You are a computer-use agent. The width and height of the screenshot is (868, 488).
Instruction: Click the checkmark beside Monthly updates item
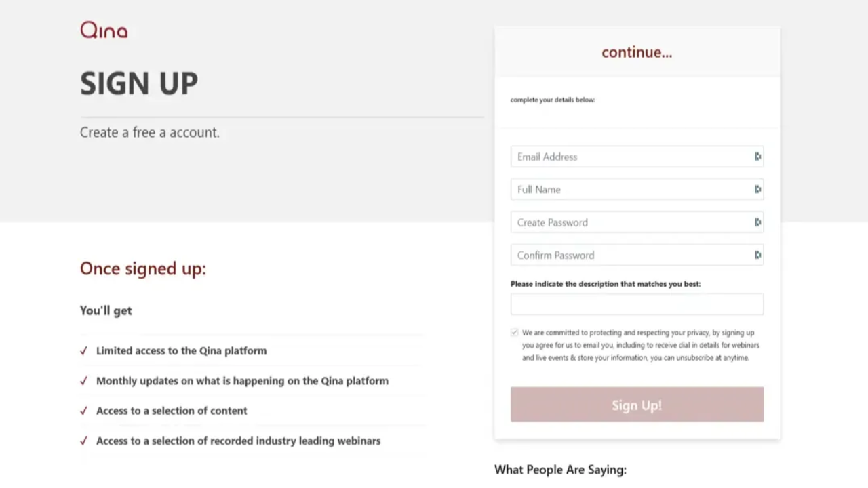84,381
